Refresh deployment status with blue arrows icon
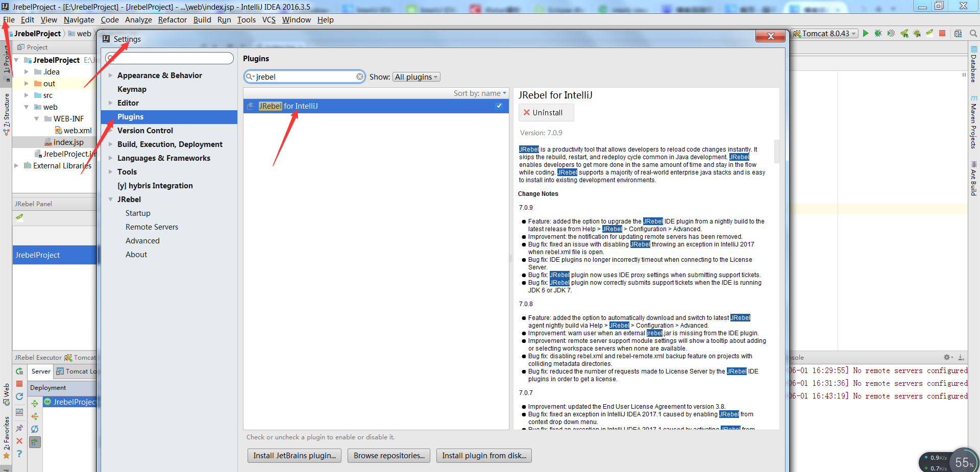 (x=35, y=429)
